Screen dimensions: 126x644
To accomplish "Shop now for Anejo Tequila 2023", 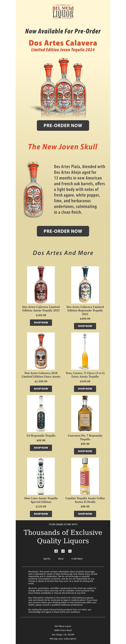I will pos(41,322).
